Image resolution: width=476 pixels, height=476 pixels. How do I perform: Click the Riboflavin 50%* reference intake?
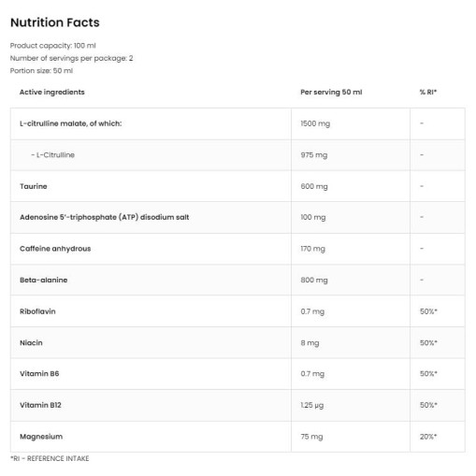(x=428, y=311)
